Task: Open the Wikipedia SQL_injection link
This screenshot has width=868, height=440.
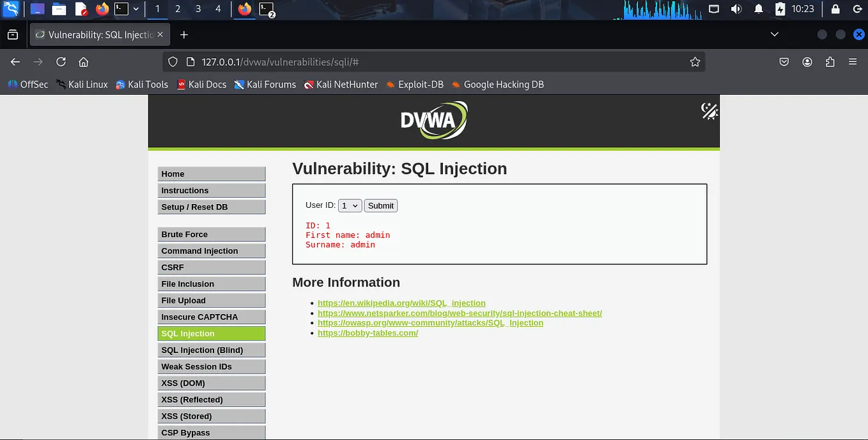Action: point(401,303)
